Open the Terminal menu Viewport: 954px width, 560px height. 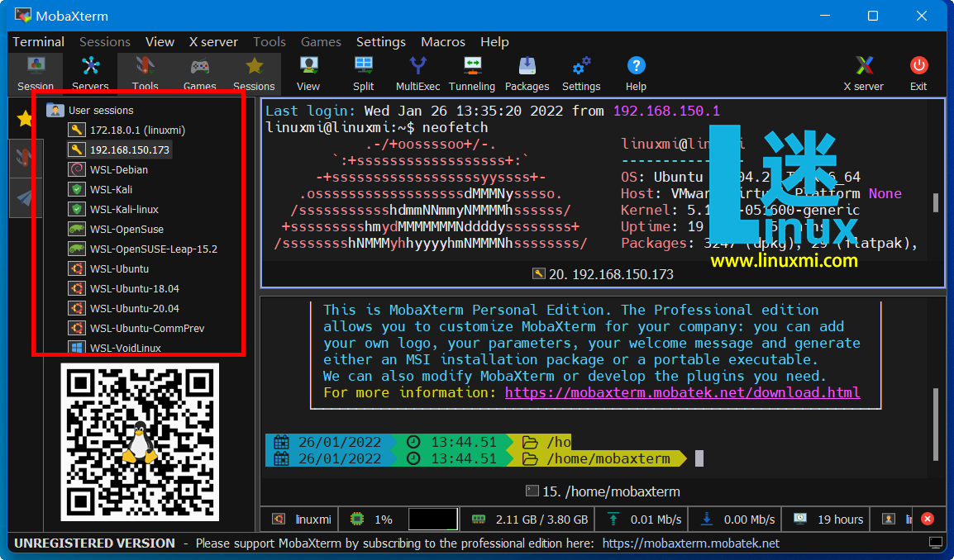coord(38,41)
